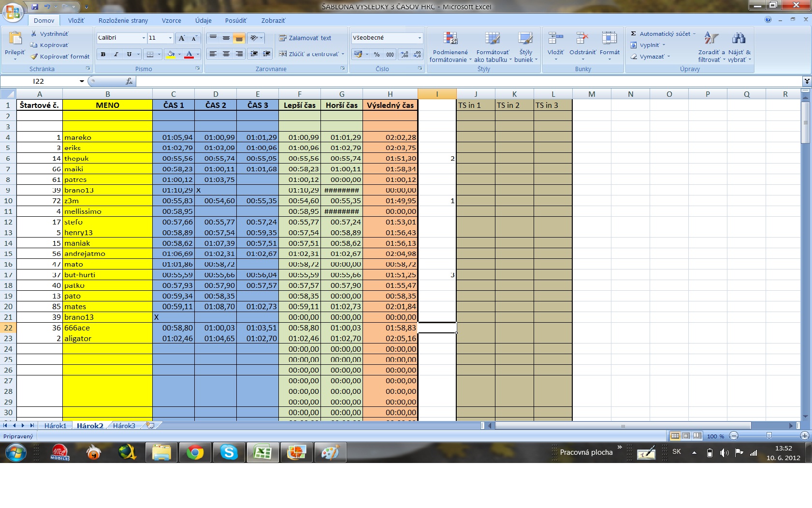Click the zoom slider in status bar

click(768, 436)
